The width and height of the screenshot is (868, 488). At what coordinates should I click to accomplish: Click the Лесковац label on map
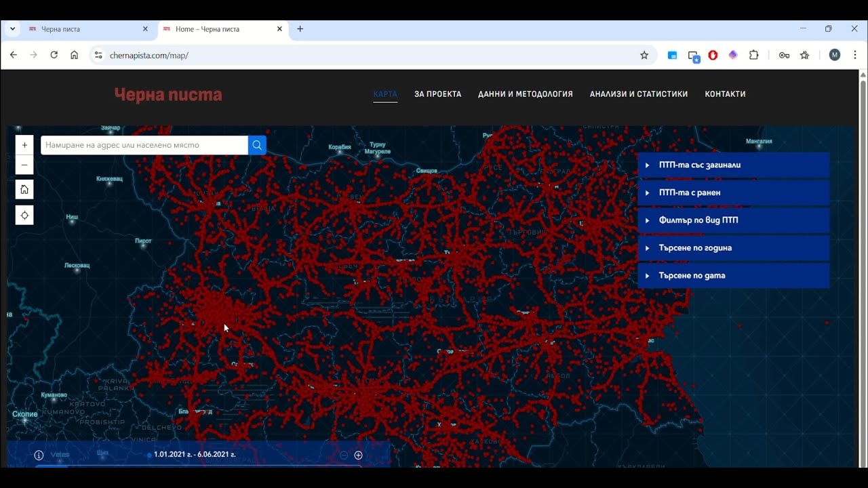[77, 265]
